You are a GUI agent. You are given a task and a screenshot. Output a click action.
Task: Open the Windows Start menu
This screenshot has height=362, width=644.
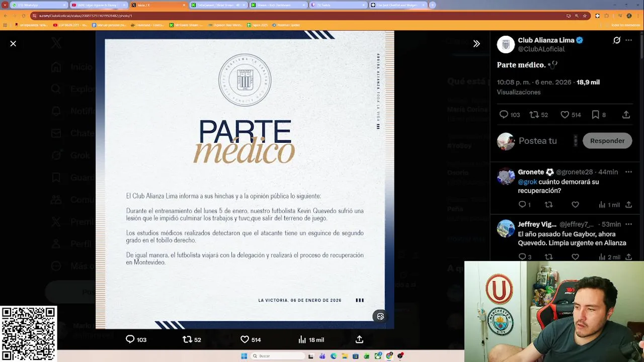(244, 356)
